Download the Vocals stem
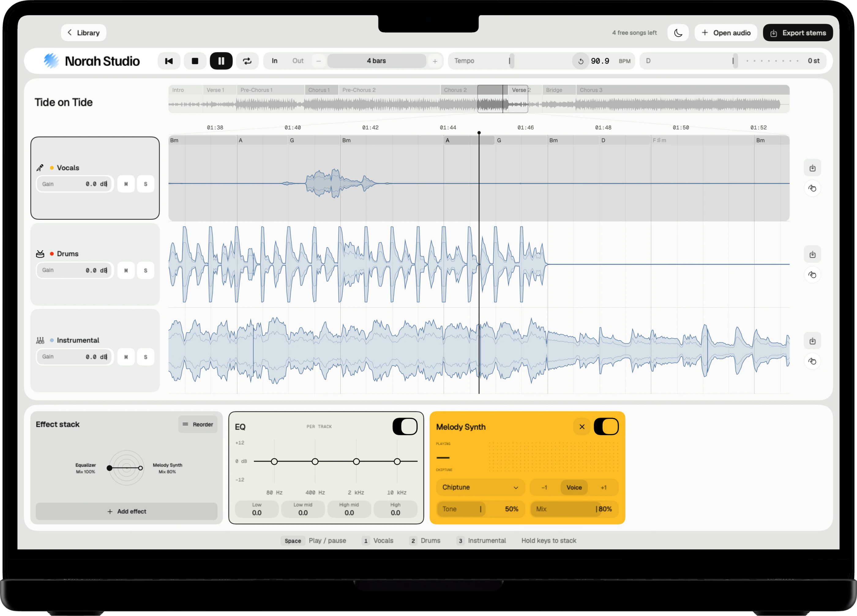 click(812, 168)
